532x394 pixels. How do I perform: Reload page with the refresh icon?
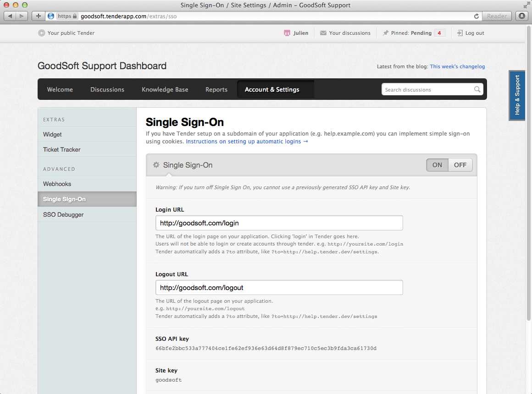pos(477,16)
